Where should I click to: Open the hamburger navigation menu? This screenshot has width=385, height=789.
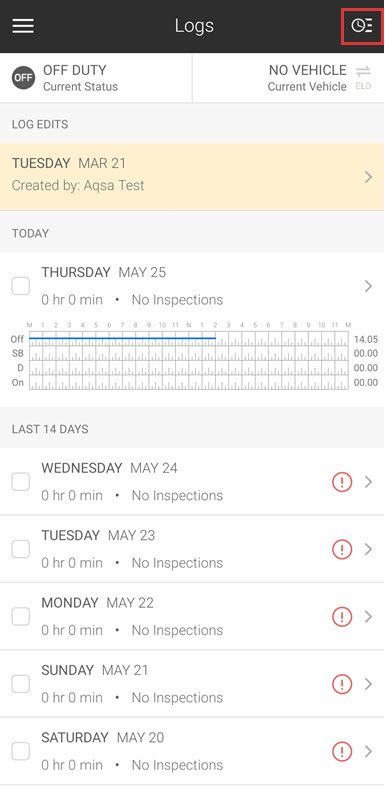(23, 26)
